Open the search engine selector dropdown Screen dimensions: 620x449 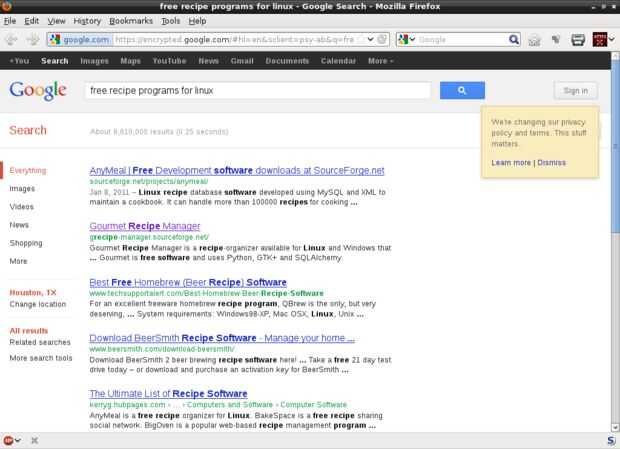(x=406, y=40)
